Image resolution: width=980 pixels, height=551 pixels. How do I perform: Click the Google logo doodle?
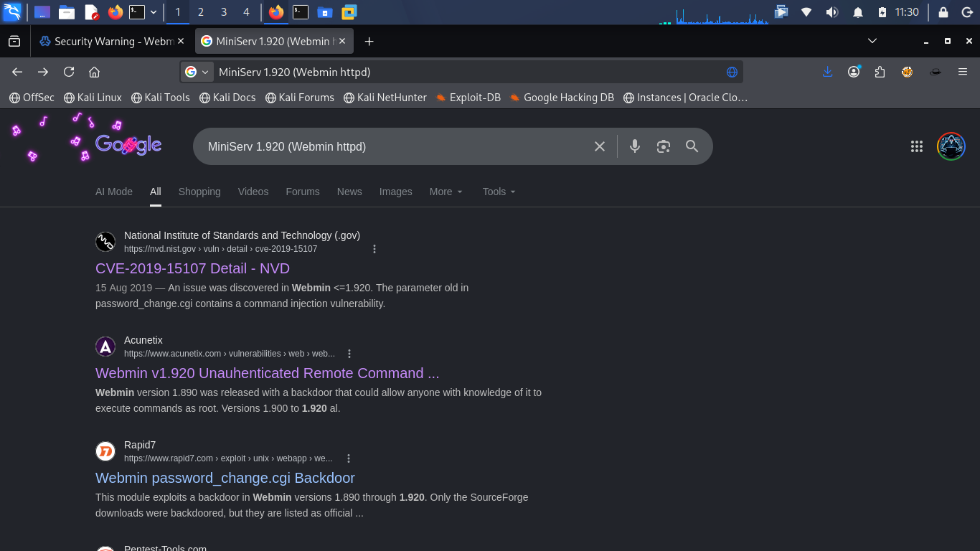[128, 145]
